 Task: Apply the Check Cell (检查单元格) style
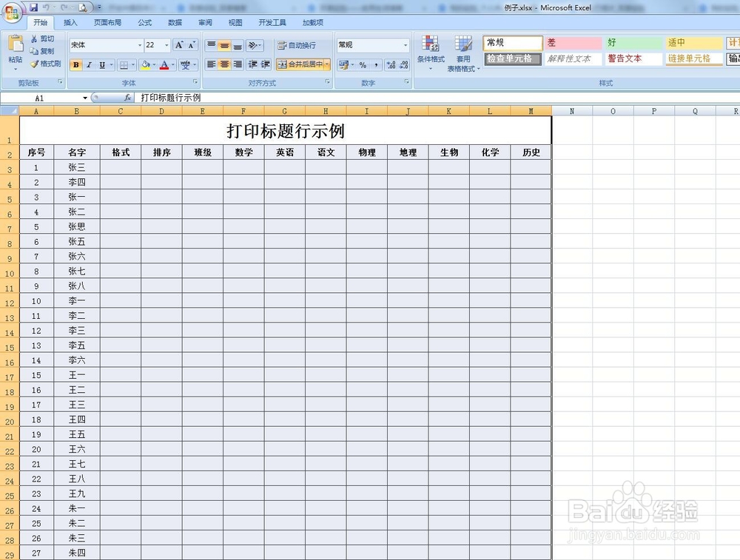point(513,59)
